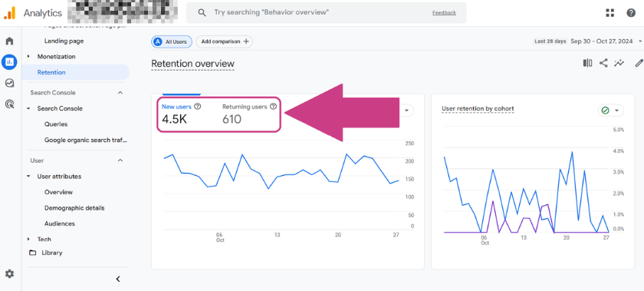The image size is (644, 291).
Task: Select the Returning users metric tab
Action: 249,114
